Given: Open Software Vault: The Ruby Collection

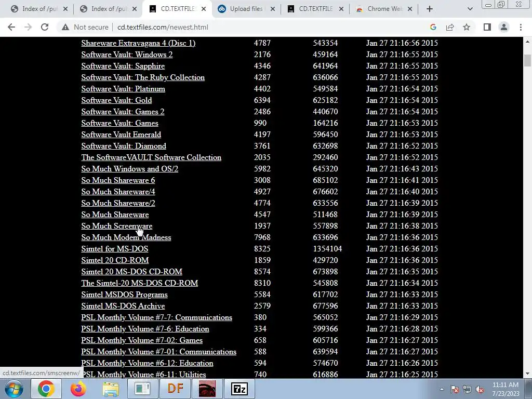Looking at the screenshot, I should (143, 77).
